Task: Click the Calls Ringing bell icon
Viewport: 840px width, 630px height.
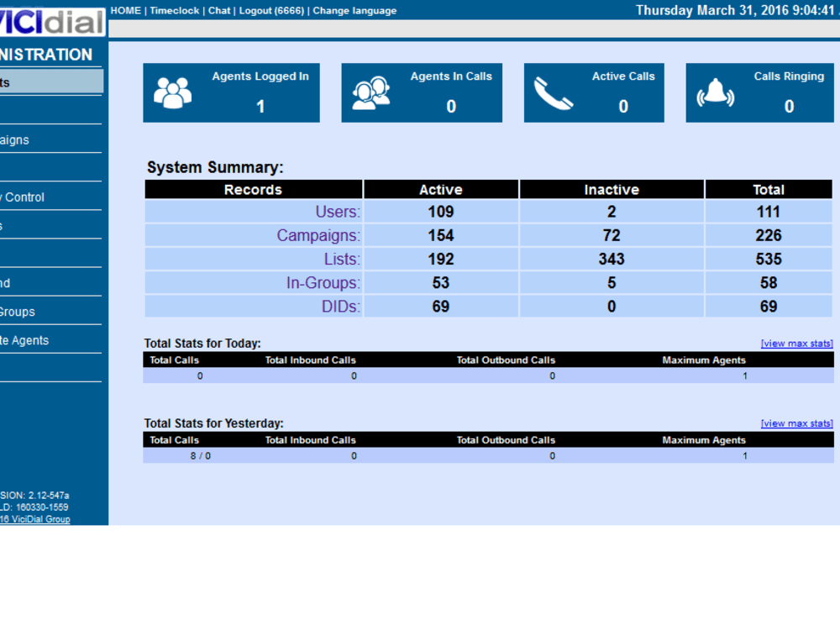Action: [715, 92]
